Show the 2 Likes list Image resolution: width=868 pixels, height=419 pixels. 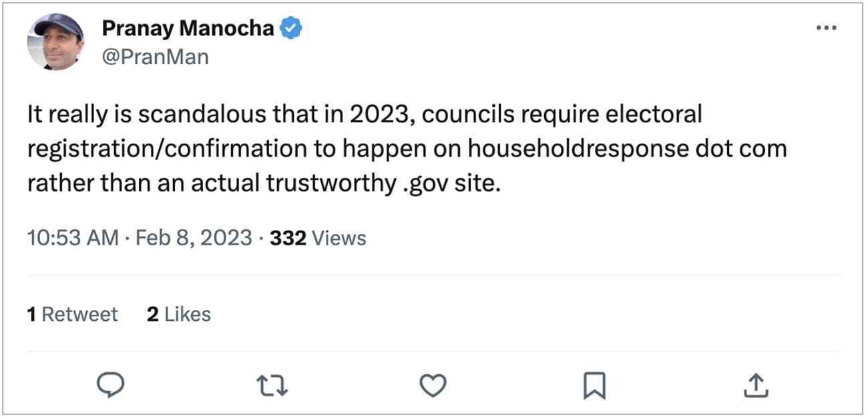coord(178,314)
